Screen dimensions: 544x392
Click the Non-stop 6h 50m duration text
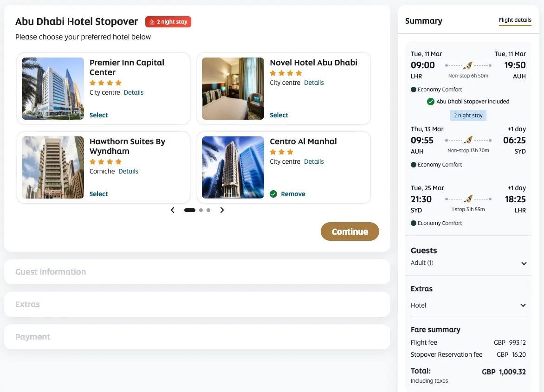coord(468,76)
